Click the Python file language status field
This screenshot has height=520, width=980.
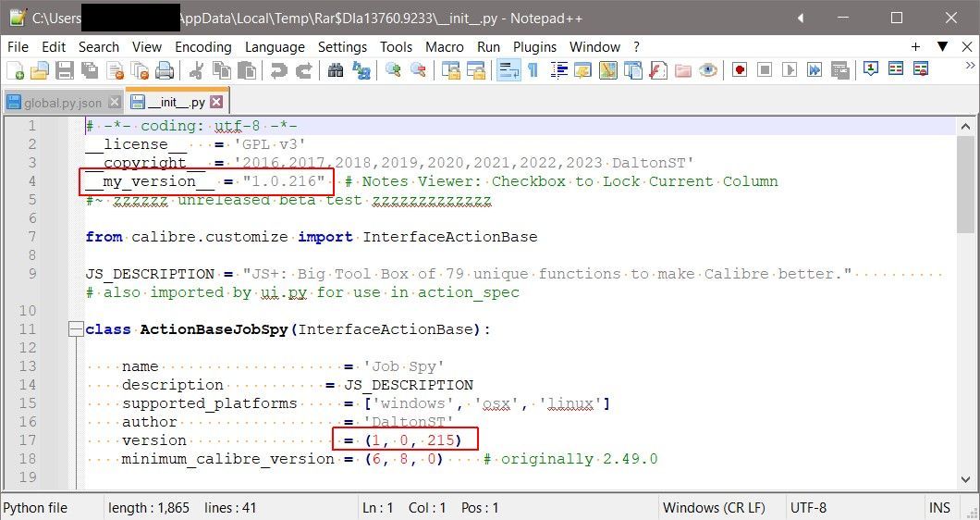tap(35, 507)
